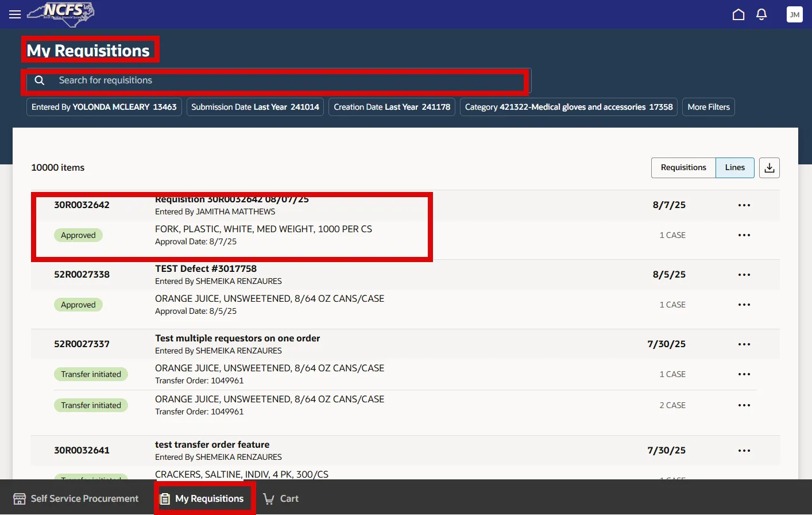Open requisition 52R0027338
Viewport: 812px width, 515px height.
click(82, 275)
